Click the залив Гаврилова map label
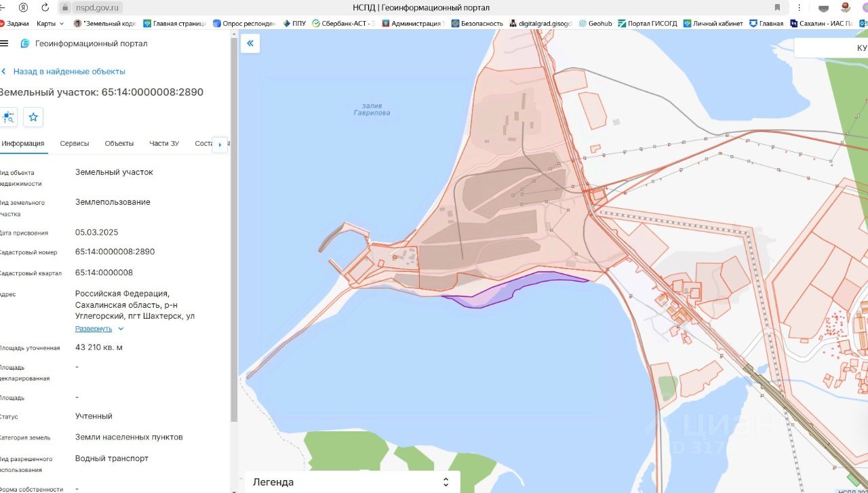 372,109
